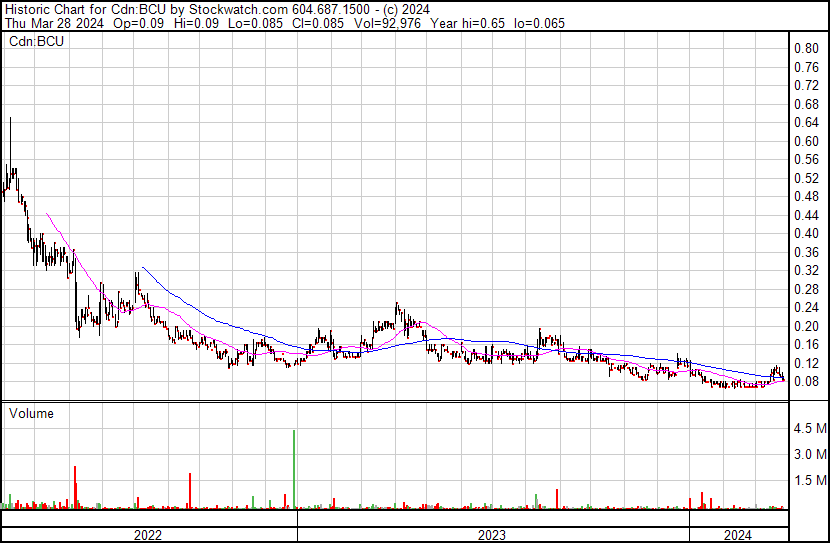The width and height of the screenshot is (830, 543).
Task: Click the 0.76 price axis label
Action: click(806, 67)
